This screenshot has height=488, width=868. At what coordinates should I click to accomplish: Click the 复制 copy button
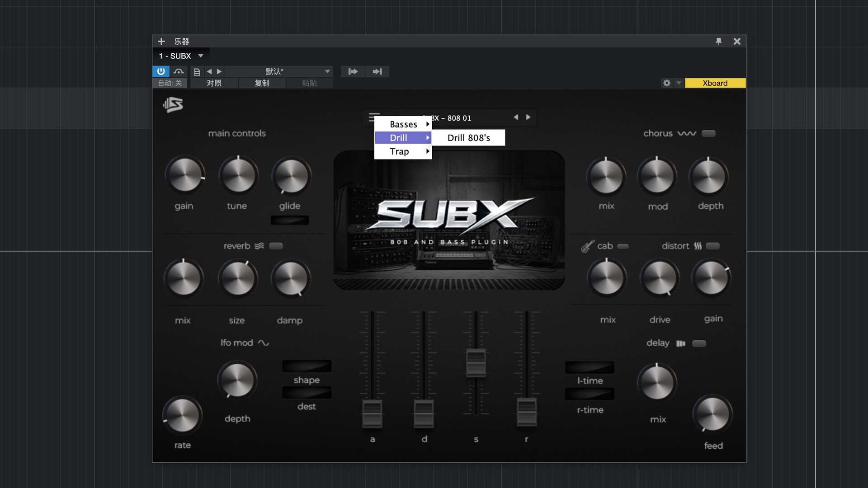262,83
